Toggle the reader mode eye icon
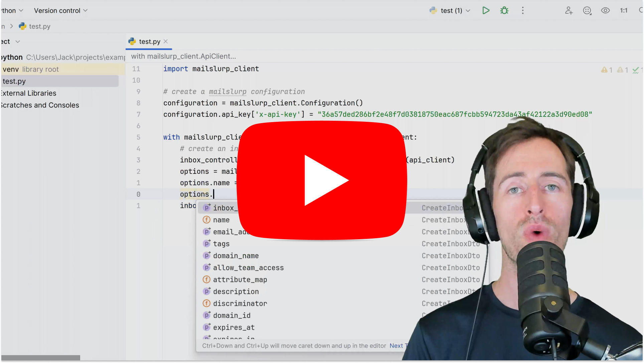This screenshot has height=363, width=644. (605, 11)
